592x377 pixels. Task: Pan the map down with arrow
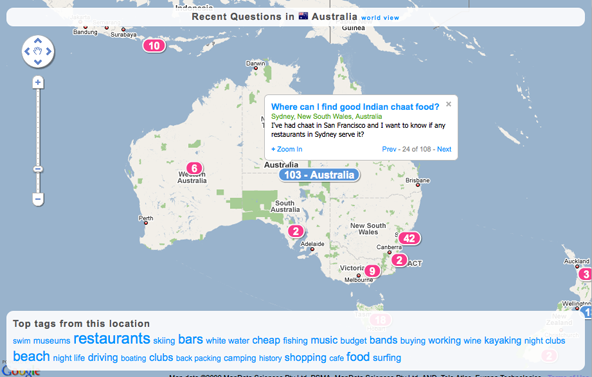coord(38,62)
